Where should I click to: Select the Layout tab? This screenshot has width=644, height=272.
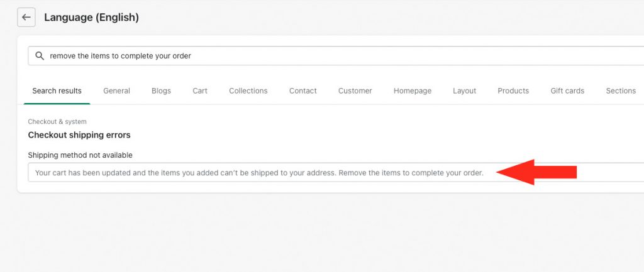tap(465, 91)
